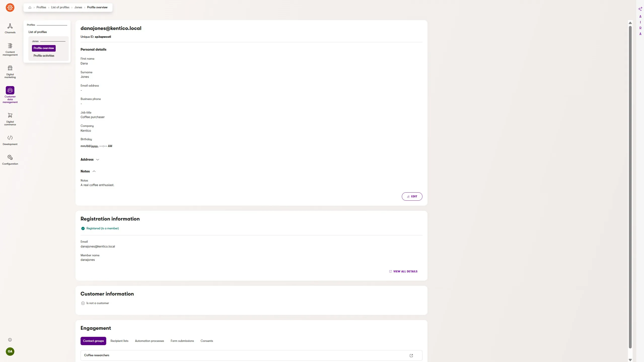Open AIRA assistant sparkle icon
Viewport: 644px width, 362px height.
click(x=640, y=9)
